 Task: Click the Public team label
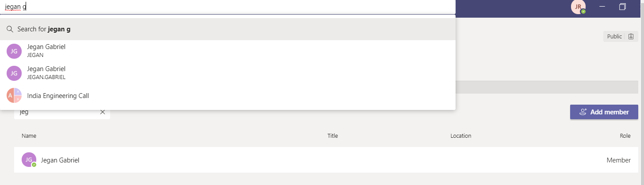[x=614, y=37]
